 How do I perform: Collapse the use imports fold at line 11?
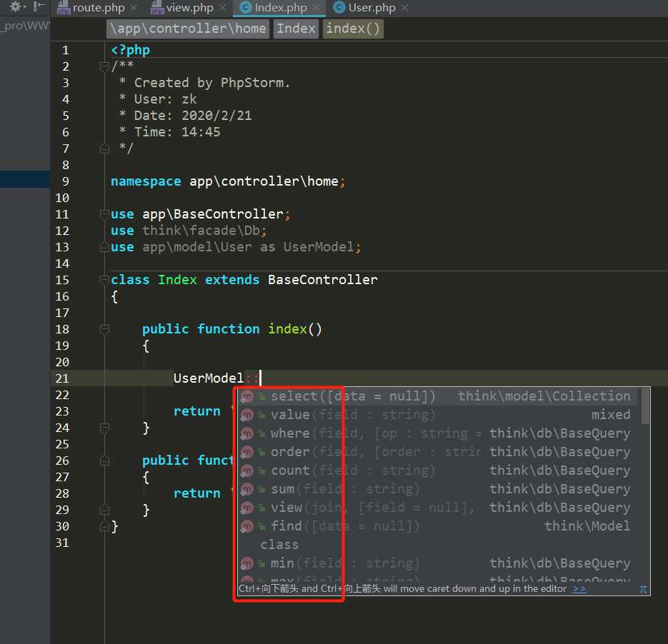pos(104,214)
